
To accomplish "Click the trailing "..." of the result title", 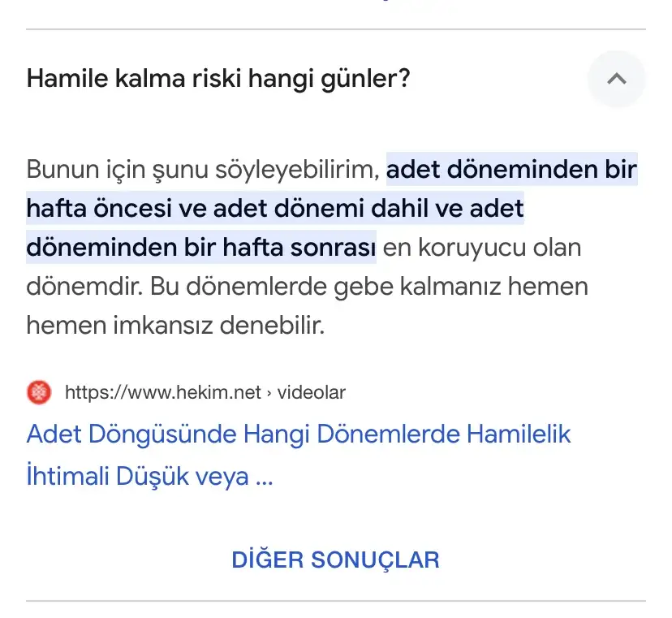I will click(x=264, y=476).
